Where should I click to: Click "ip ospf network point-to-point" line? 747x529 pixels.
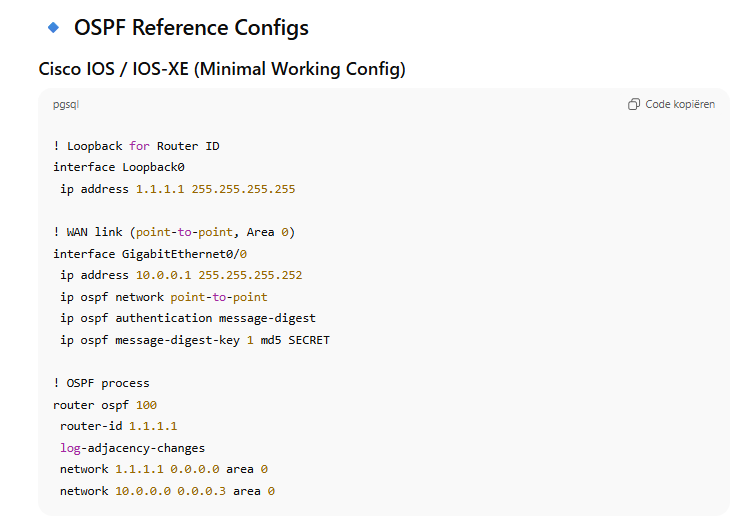click(x=163, y=297)
